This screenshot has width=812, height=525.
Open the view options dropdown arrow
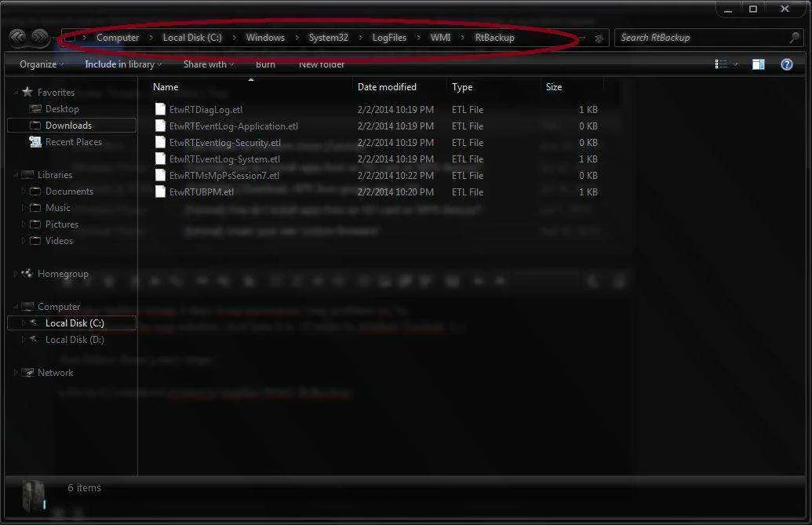point(735,64)
